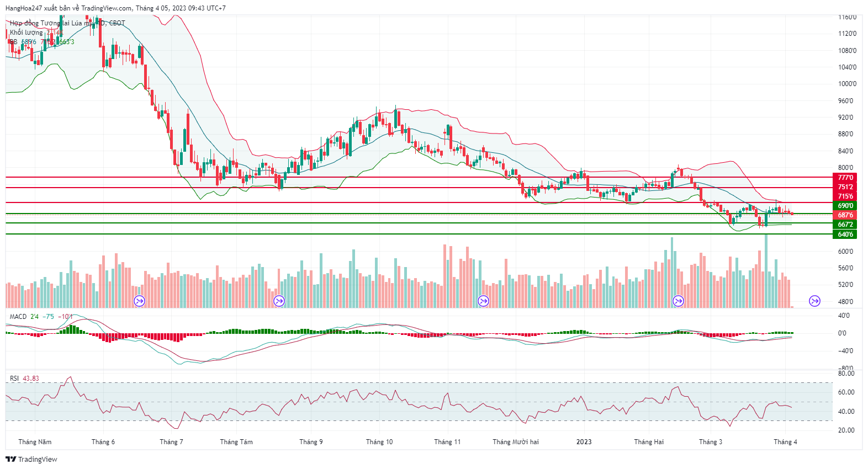
Task: Click the Khối lượng volume legend label
Action: pyautogui.click(x=26, y=33)
